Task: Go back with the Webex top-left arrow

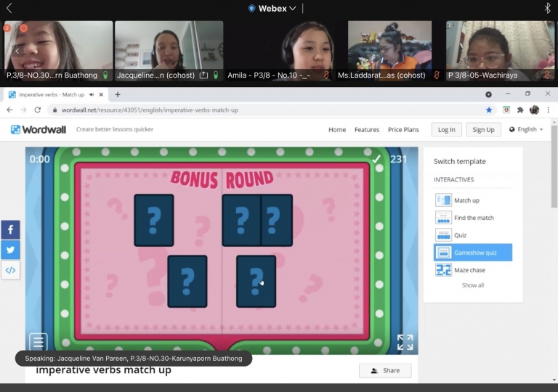Action: tap(9, 8)
